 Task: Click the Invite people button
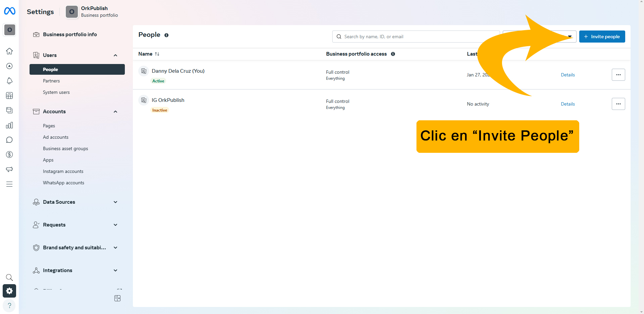click(x=602, y=37)
